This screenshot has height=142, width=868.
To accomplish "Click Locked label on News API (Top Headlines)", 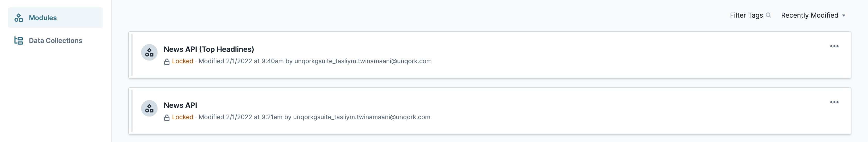I will click(183, 61).
